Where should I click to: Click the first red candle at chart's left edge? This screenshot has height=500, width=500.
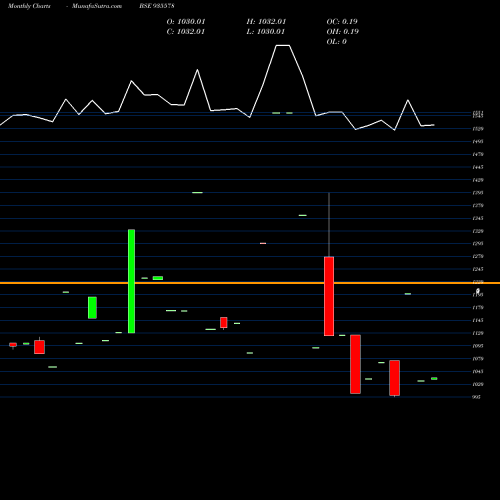point(13,345)
